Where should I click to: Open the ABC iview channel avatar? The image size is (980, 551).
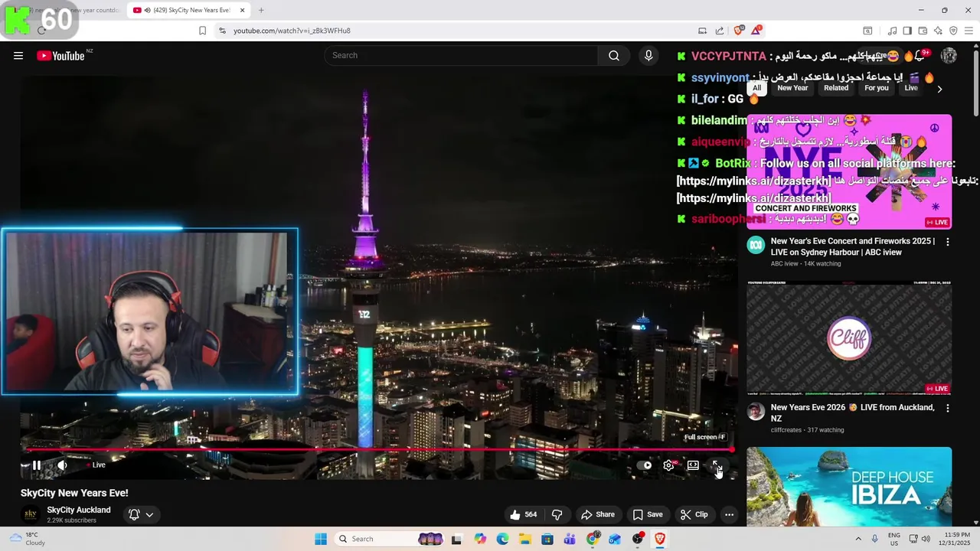point(756,245)
